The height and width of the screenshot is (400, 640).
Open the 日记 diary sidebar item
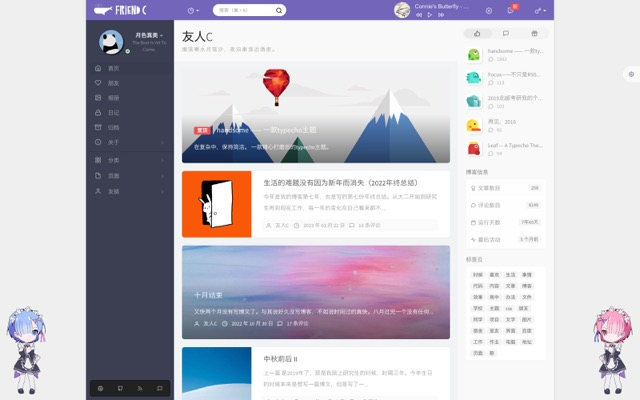click(113, 112)
